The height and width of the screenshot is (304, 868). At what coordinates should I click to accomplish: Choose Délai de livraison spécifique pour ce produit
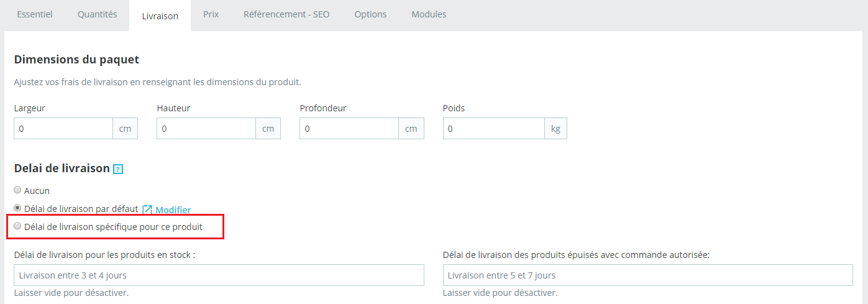tap(17, 226)
